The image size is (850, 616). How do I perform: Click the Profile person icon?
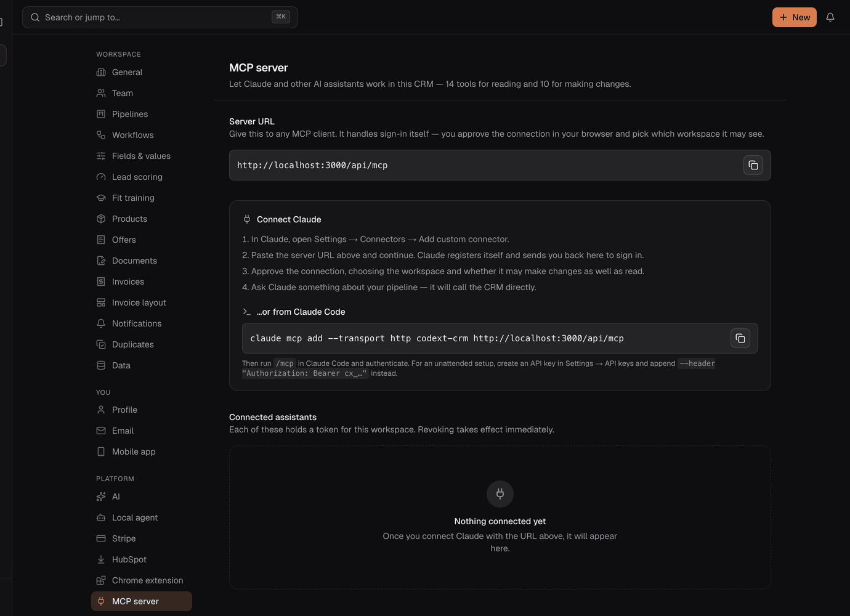[101, 410]
